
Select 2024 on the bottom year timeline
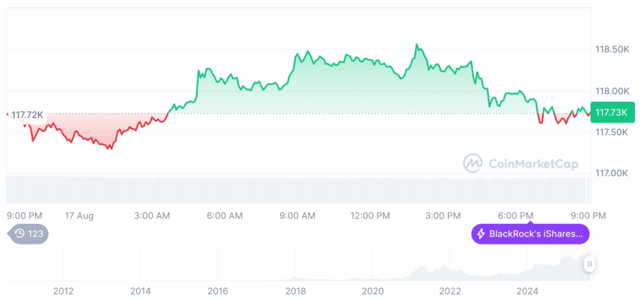(527, 290)
